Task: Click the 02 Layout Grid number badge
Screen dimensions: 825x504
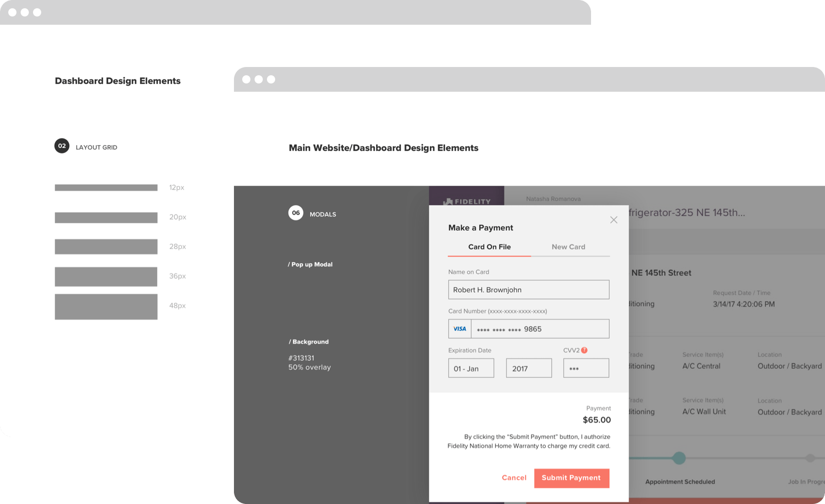Action: coord(62,146)
